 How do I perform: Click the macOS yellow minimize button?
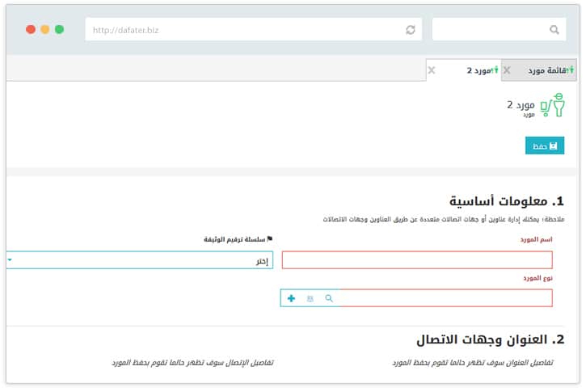(45, 29)
